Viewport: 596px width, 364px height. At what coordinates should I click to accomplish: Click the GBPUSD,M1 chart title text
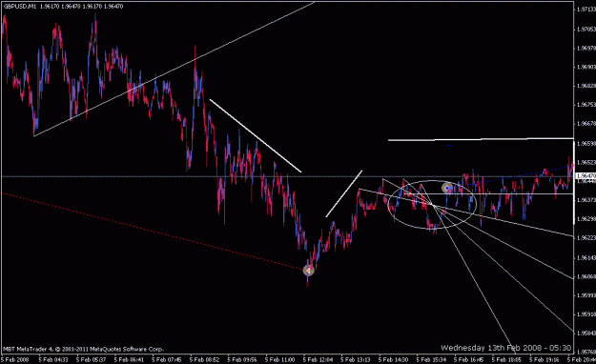click(20, 7)
